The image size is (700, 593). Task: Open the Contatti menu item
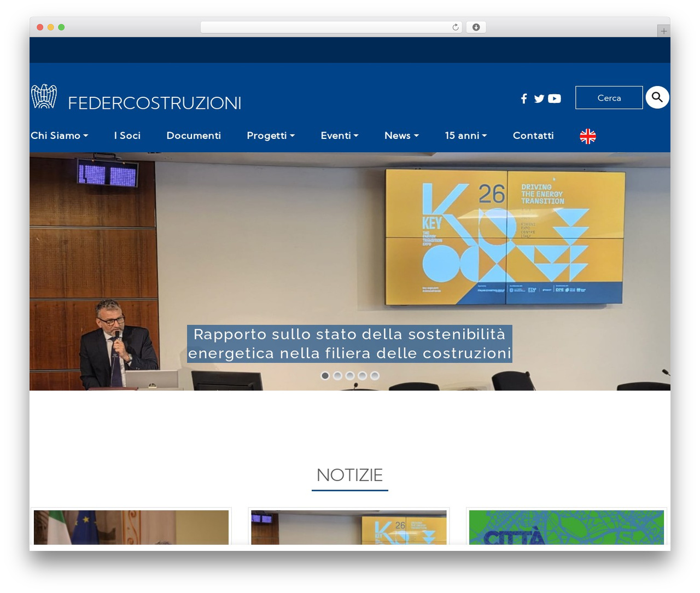(533, 136)
